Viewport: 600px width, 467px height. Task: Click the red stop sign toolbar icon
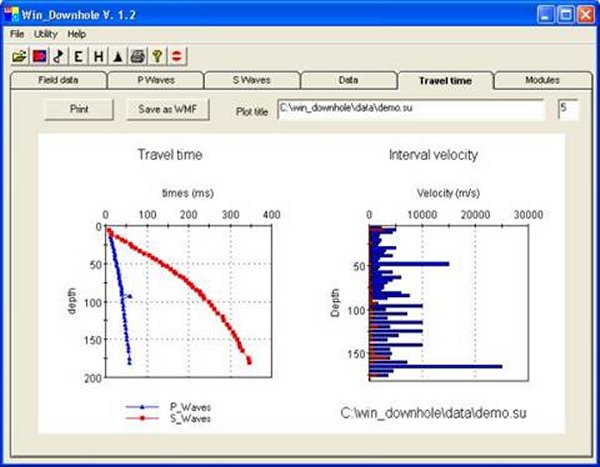coord(178,57)
